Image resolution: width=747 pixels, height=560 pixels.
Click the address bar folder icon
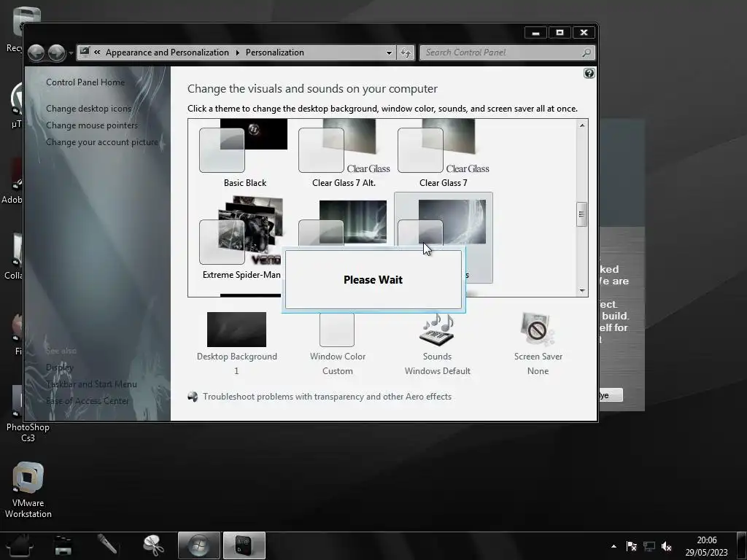[x=85, y=52]
